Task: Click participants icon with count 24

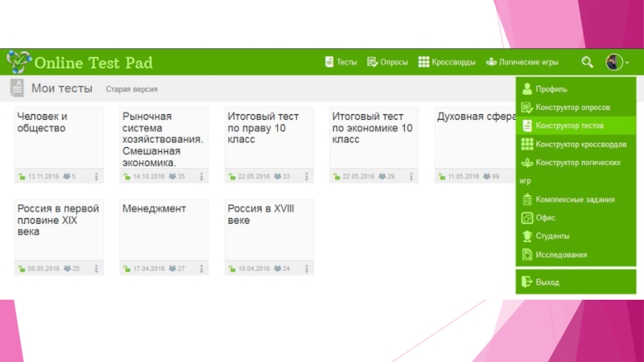Action: click(278, 269)
